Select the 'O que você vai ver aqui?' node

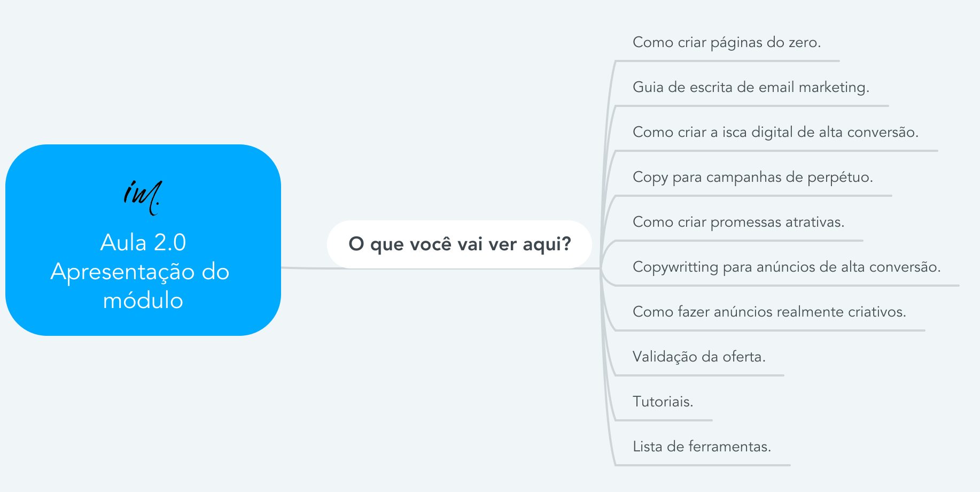pyautogui.click(x=460, y=244)
